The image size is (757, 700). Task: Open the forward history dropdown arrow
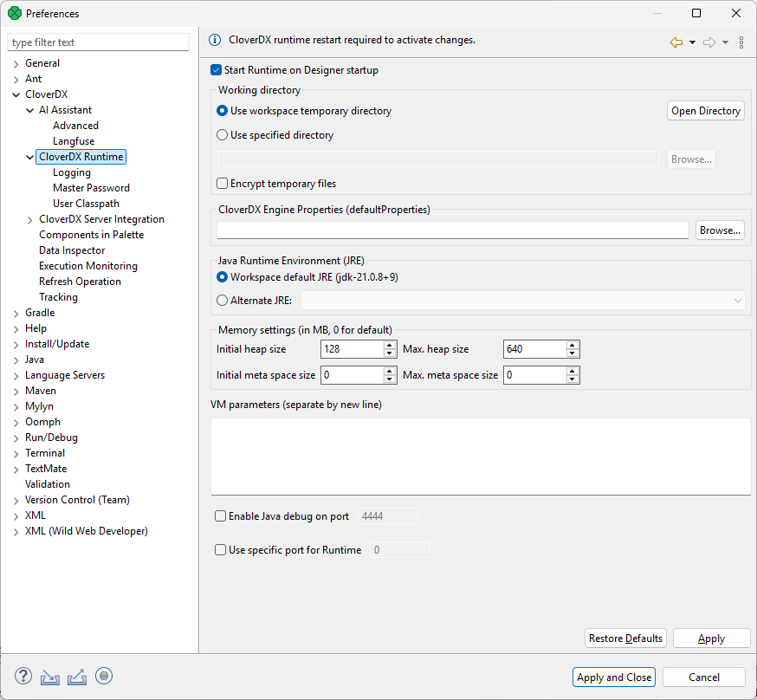[x=725, y=42]
